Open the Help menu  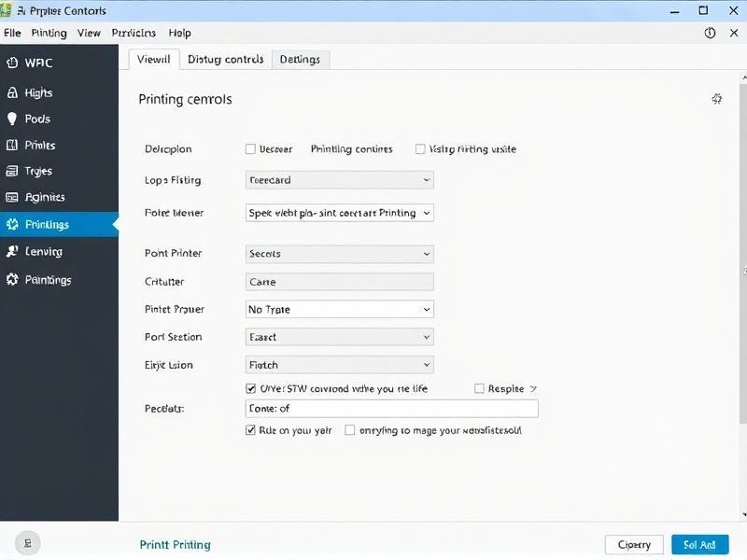[179, 33]
